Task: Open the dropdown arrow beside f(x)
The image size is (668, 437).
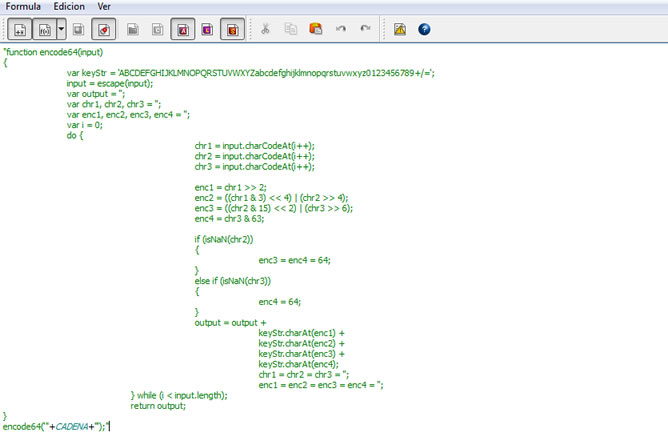Action: point(60,29)
